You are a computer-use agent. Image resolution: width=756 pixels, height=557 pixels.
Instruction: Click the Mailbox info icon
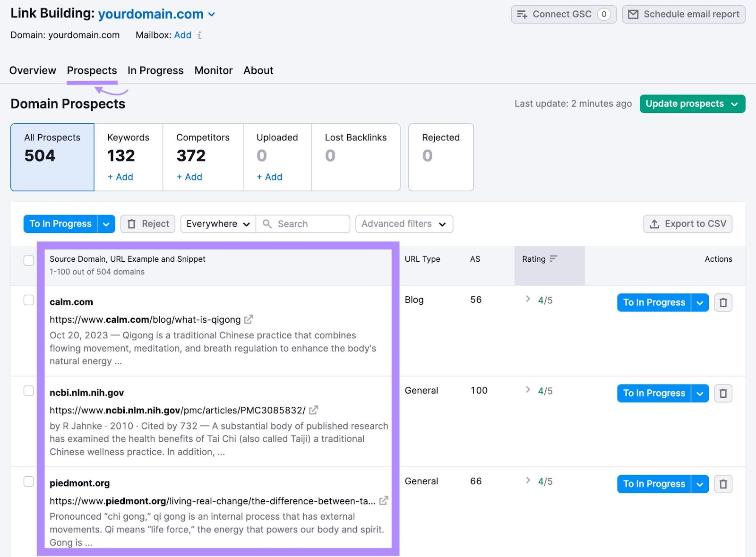click(199, 35)
